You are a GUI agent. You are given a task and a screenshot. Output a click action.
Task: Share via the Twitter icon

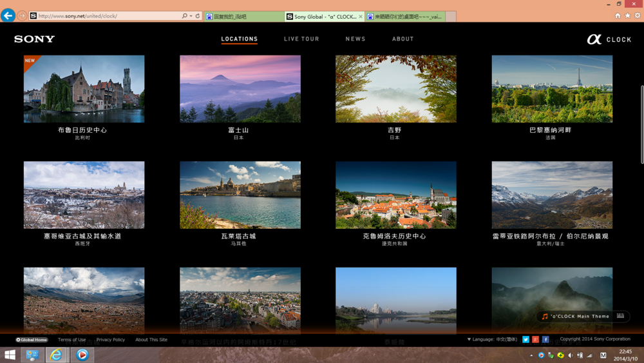526,339
